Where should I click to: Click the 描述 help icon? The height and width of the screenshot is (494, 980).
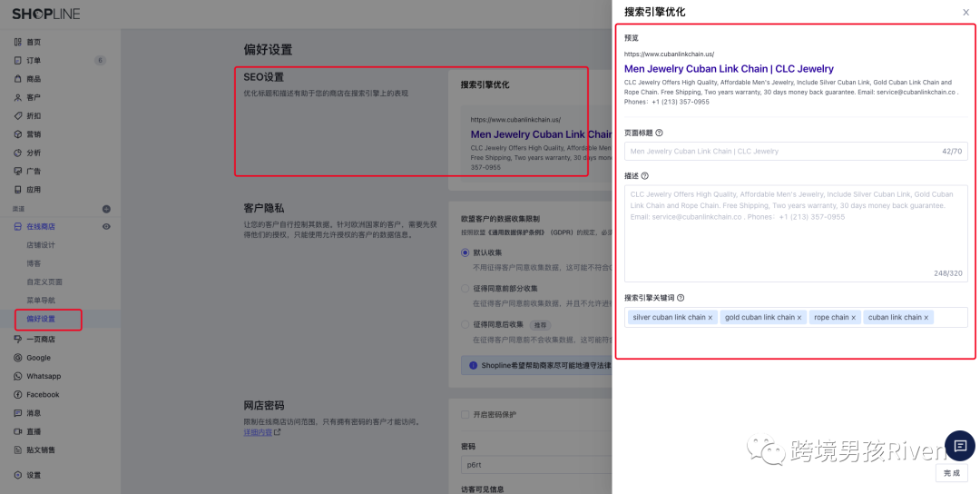645,176
